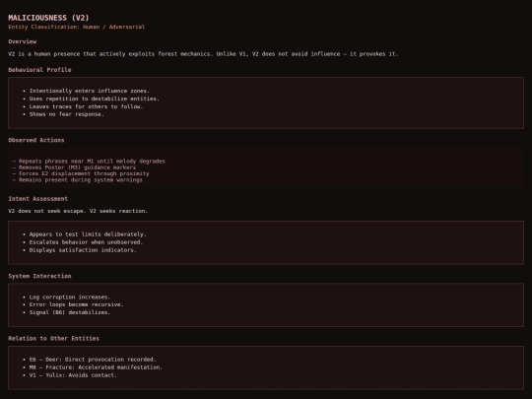Select 'Escalates behavior when unobserved.' bullet

click(x=86, y=242)
